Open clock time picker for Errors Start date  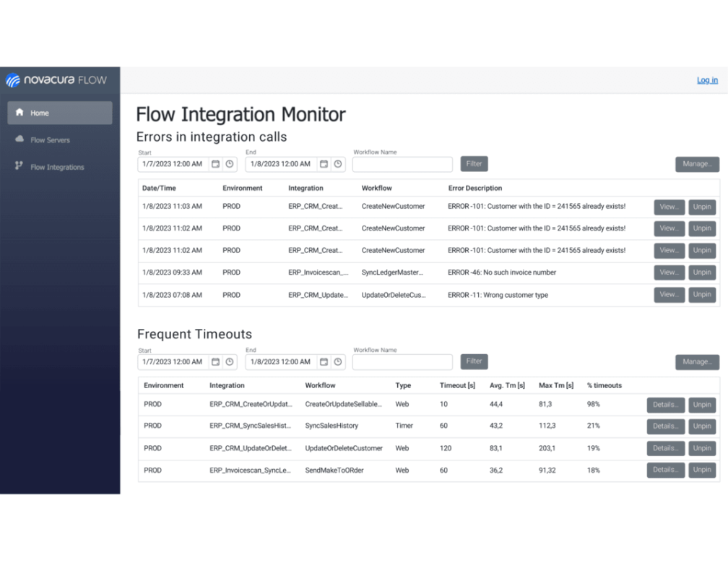coord(230,164)
